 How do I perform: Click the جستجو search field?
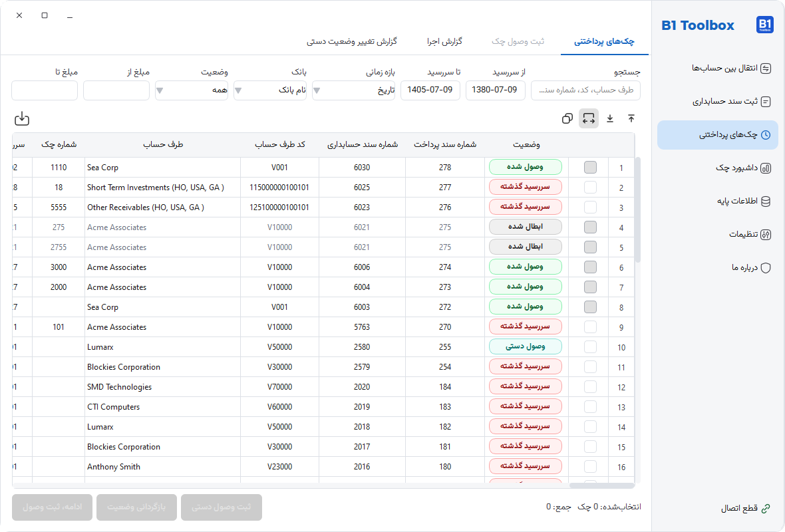[x=585, y=90]
